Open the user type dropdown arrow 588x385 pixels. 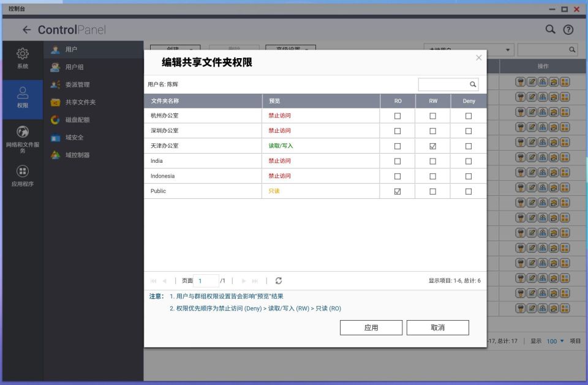[507, 50]
